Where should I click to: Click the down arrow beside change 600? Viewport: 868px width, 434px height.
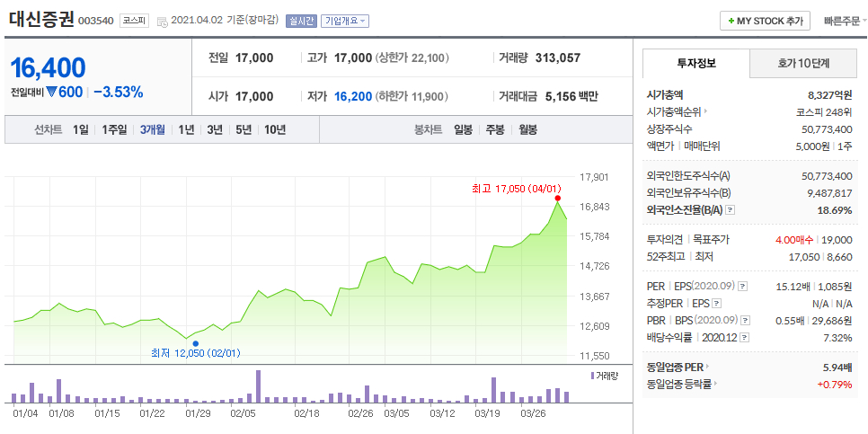[52, 92]
